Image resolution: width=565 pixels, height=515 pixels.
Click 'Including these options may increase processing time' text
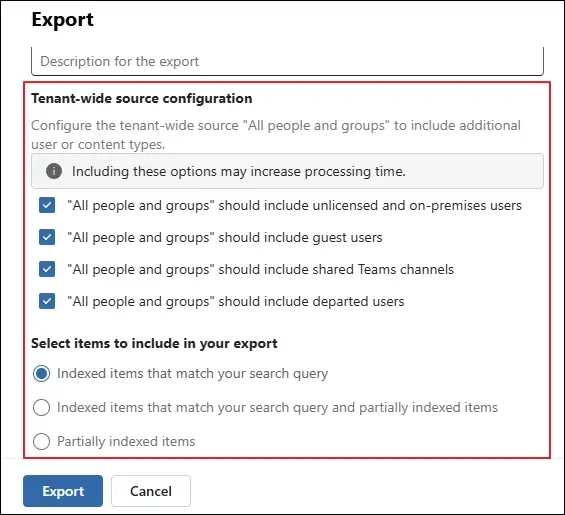[x=239, y=172]
